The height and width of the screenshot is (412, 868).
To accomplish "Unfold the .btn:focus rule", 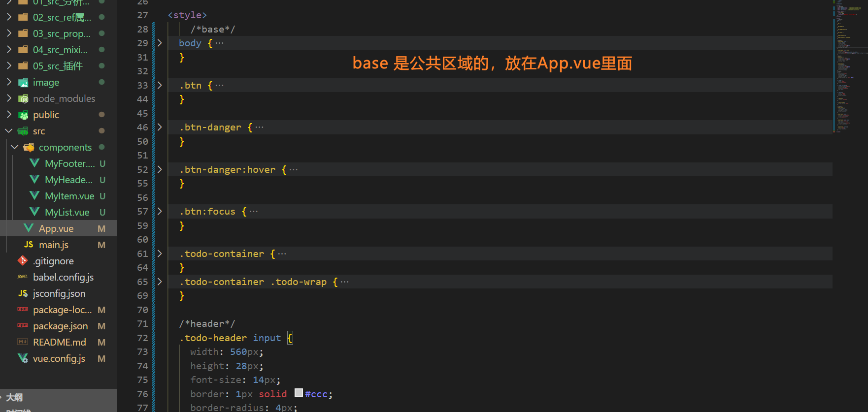I will tap(160, 211).
